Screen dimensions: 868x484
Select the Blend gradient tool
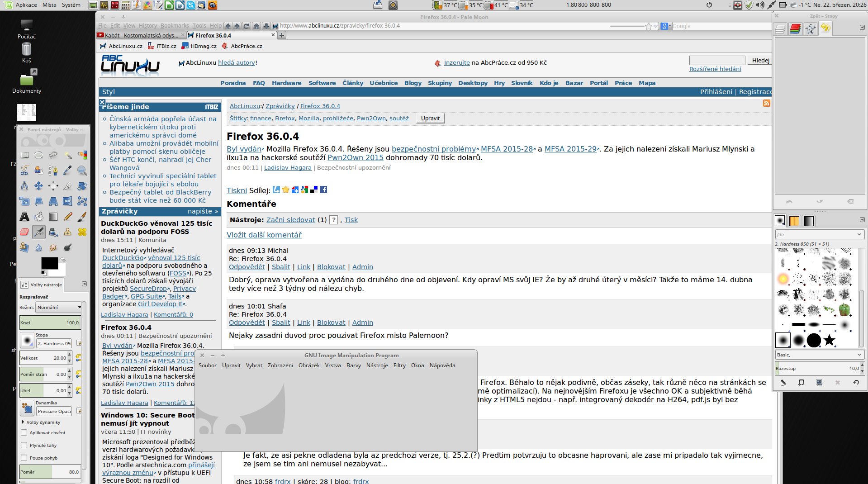click(53, 217)
